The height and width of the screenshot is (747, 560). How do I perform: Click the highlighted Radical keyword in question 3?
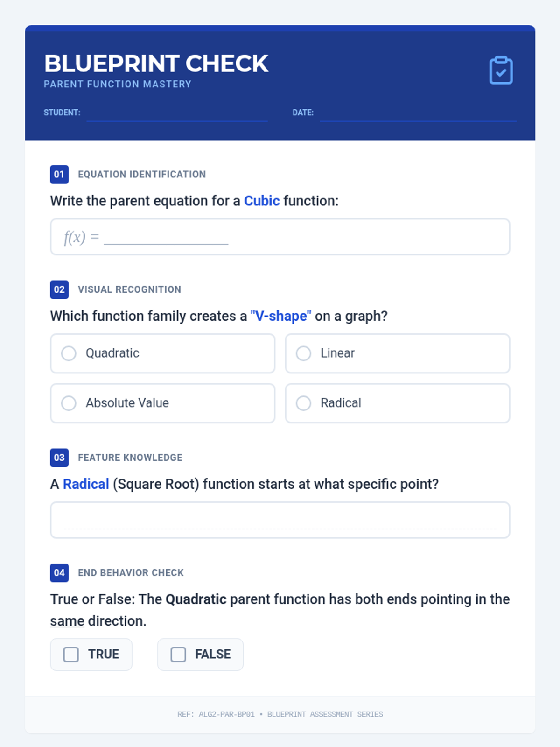(x=86, y=484)
